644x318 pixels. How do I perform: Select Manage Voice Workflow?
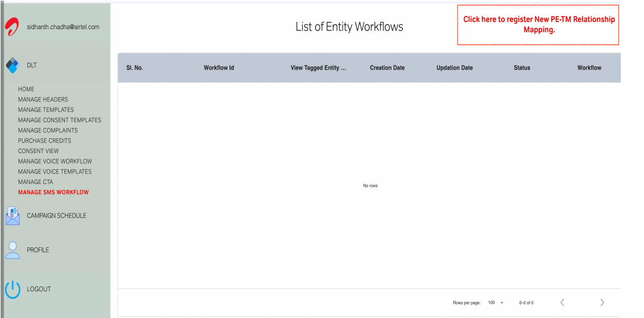click(55, 161)
